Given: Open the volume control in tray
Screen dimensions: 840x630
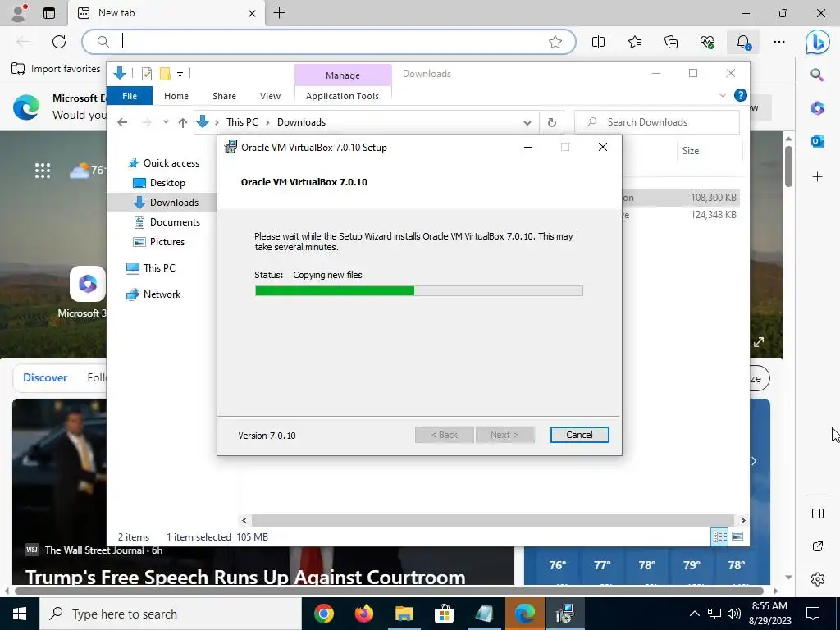Looking at the screenshot, I should tap(734, 614).
